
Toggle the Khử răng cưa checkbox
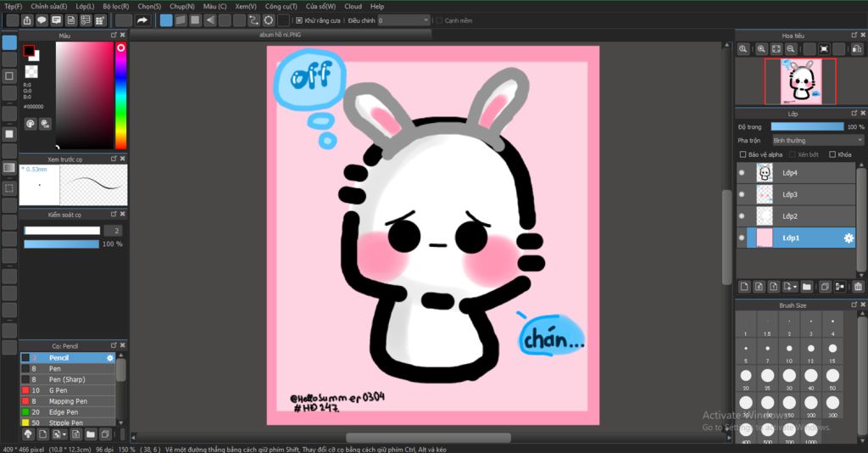click(299, 20)
